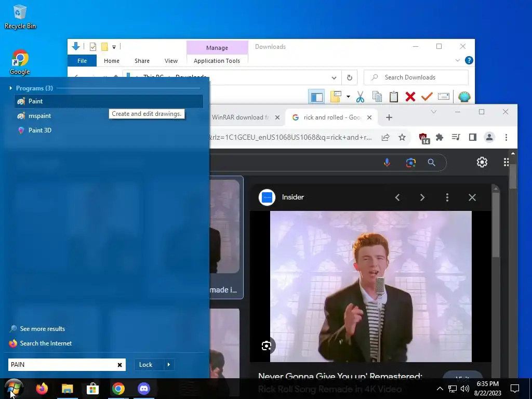Open the File tab in Explorer
The height and width of the screenshot is (399, 532).
(x=82, y=61)
